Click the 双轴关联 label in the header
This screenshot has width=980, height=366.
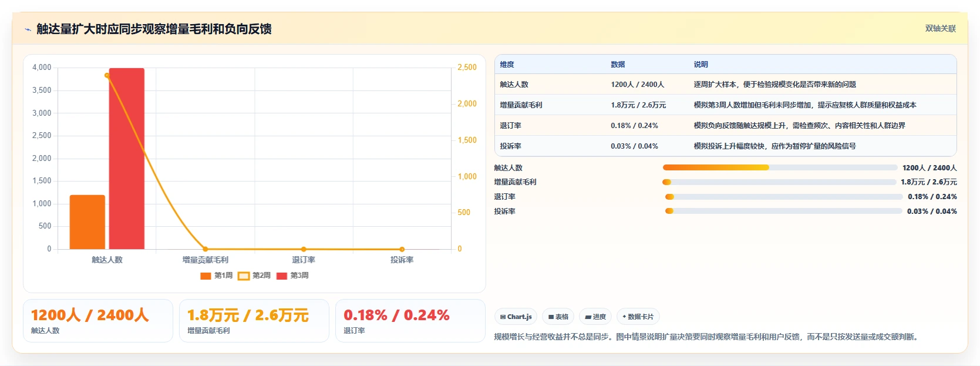tap(940, 29)
